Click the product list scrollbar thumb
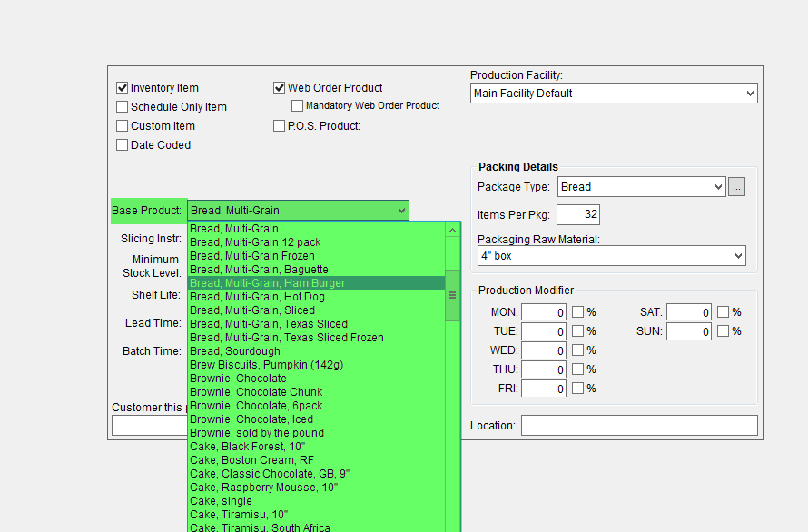The height and width of the screenshot is (532, 808). pyautogui.click(x=452, y=295)
